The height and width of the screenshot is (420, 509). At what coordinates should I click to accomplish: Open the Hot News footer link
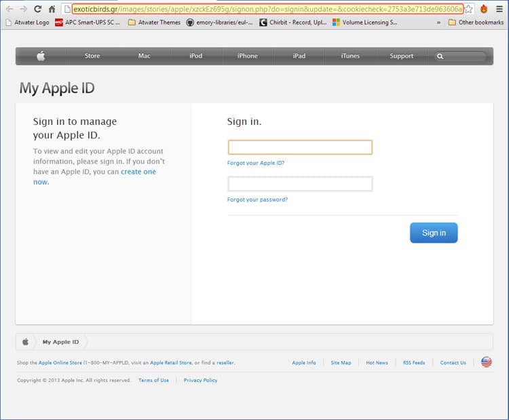(x=377, y=362)
